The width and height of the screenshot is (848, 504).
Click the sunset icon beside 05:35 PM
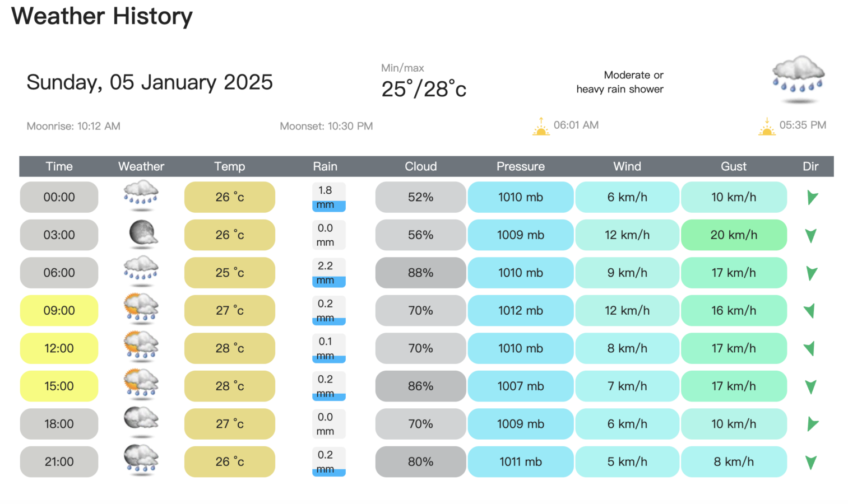(767, 127)
